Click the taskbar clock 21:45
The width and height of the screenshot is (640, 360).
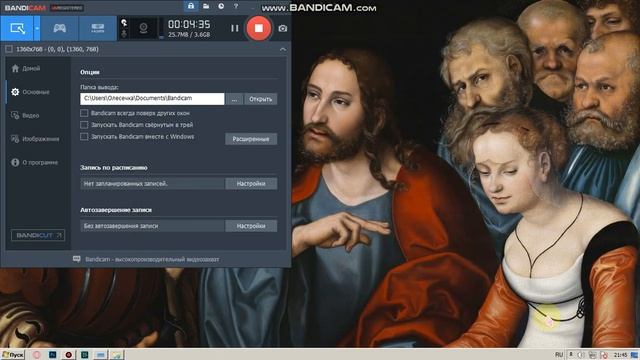tap(620, 355)
